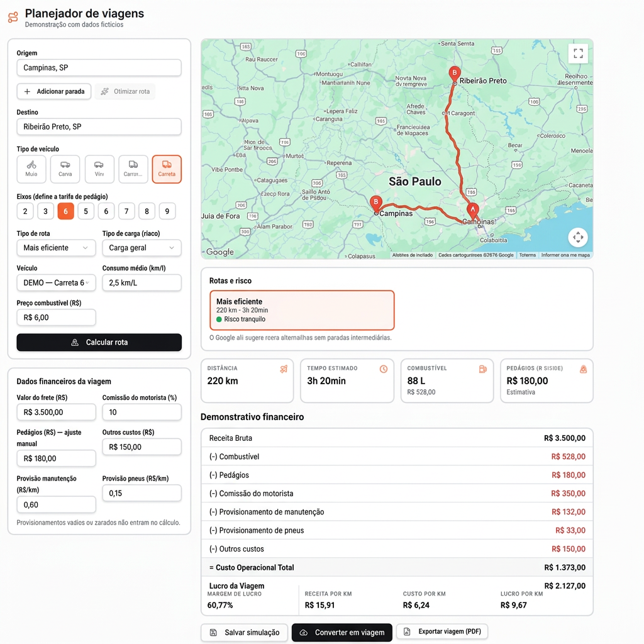This screenshot has width=644, height=644.
Task: Click the Provisionamento de pneus R$ 33,00
Action: coord(570,531)
